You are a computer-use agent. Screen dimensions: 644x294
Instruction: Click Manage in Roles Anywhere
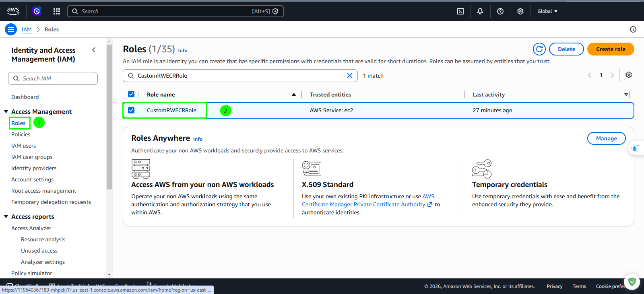pyautogui.click(x=607, y=138)
